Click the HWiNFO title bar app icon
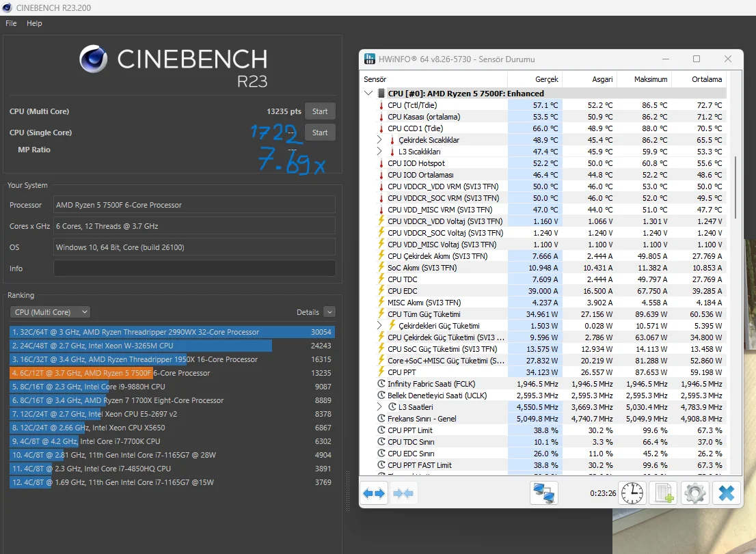Screen dimensions: 756x554 (370, 59)
